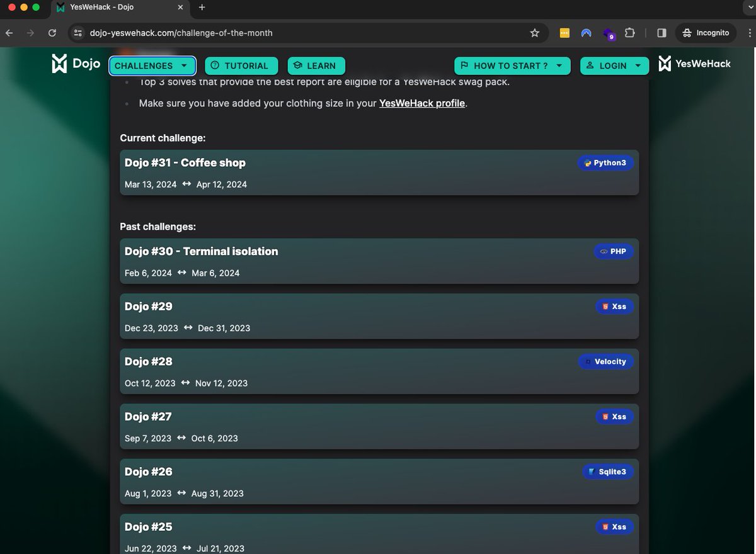Click the PHP tag on Dojo #30
756x554 pixels.
click(614, 251)
